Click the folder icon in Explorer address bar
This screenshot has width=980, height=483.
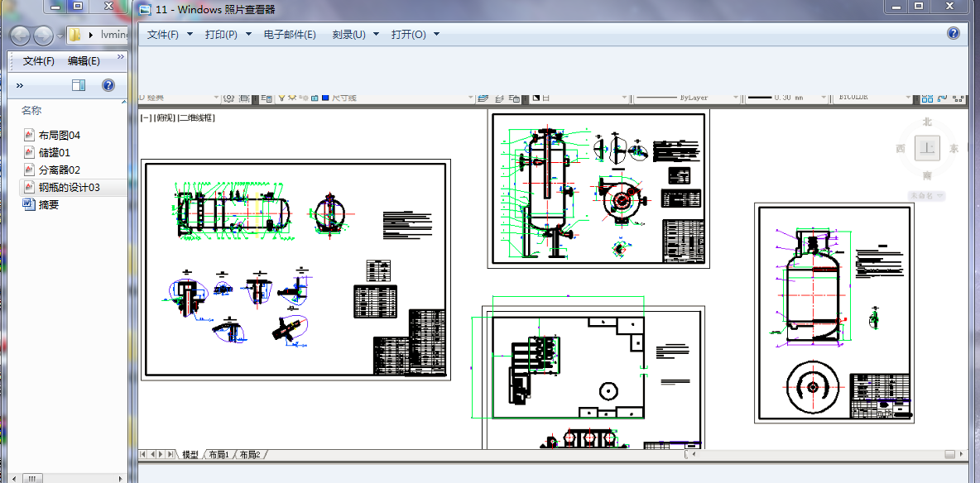[74, 35]
